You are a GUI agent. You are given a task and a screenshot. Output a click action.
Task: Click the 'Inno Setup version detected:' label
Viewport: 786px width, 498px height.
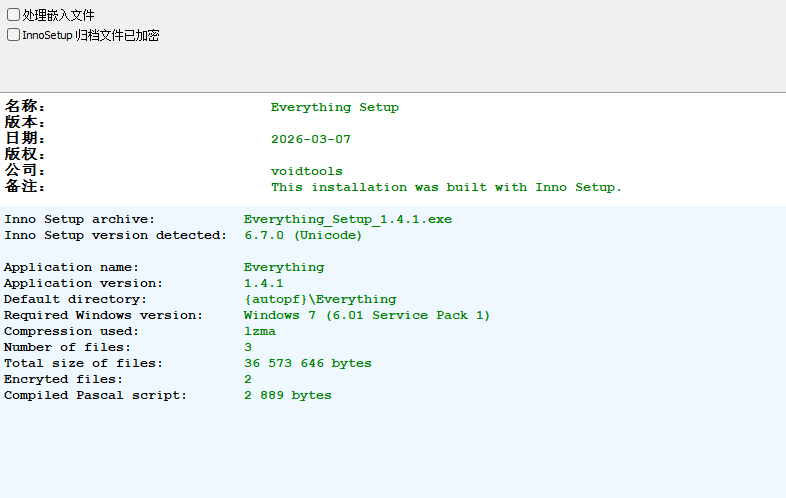[116, 235]
